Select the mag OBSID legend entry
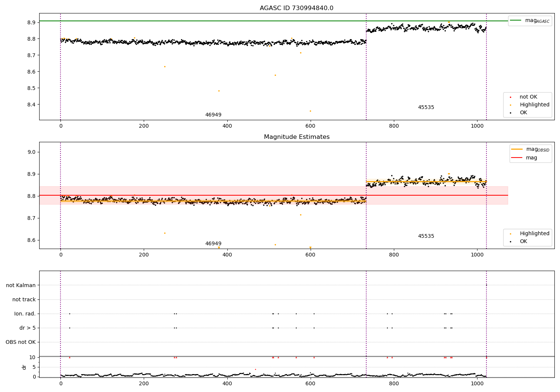Viewport: 560px width, 392px height. pyautogui.click(x=531, y=149)
